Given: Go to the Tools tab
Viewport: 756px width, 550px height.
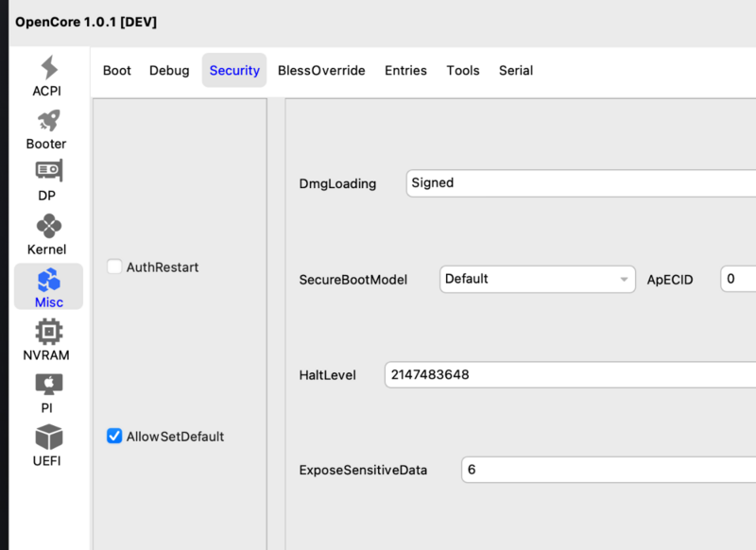Looking at the screenshot, I should [463, 71].
